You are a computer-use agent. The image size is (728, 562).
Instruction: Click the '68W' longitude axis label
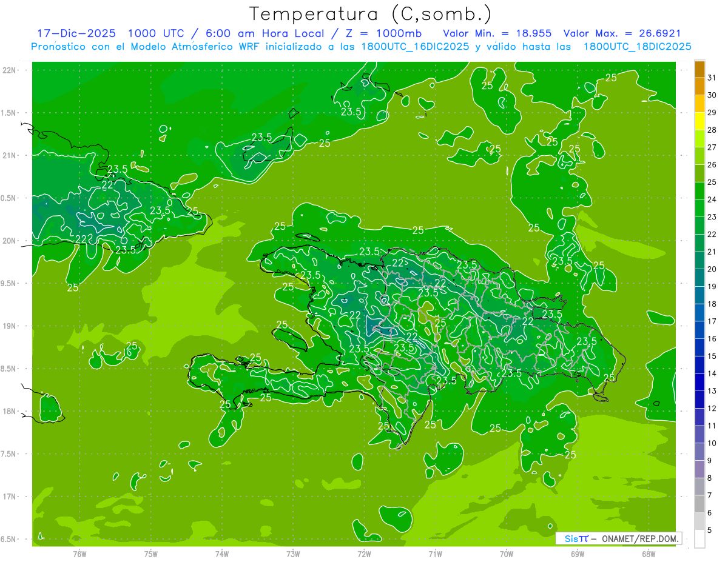[648, 554]
